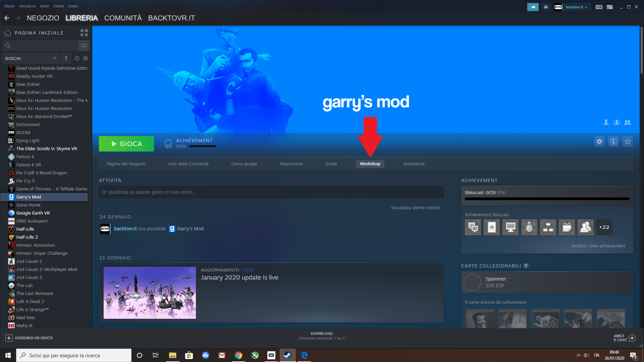Open the library grid view icon

pos(84,33)
